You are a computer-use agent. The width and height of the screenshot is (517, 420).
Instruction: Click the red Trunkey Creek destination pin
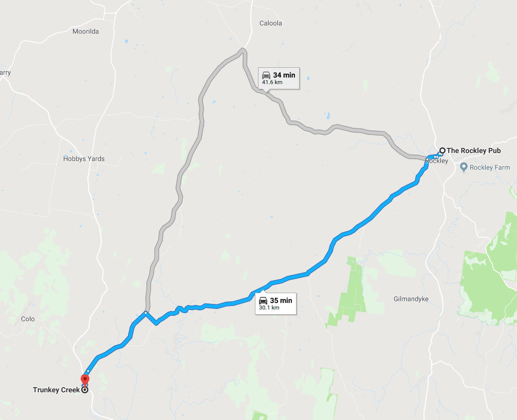click(x=85, y=380)
